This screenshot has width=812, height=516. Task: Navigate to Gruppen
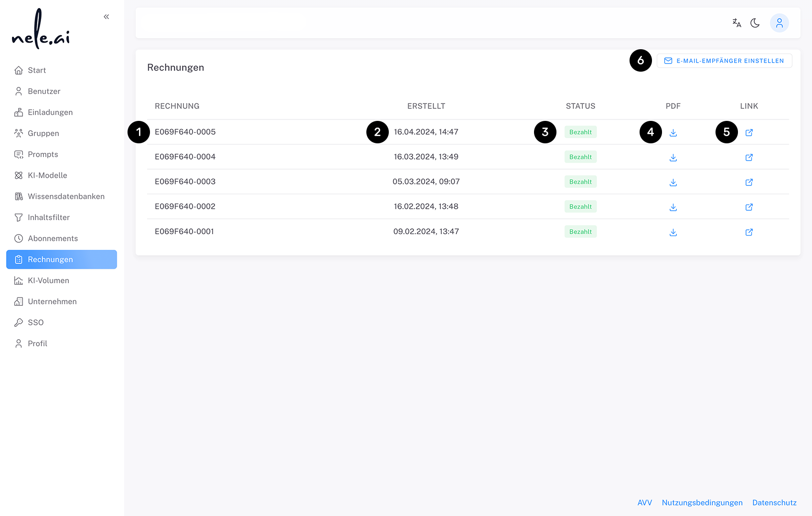[62, 133]
